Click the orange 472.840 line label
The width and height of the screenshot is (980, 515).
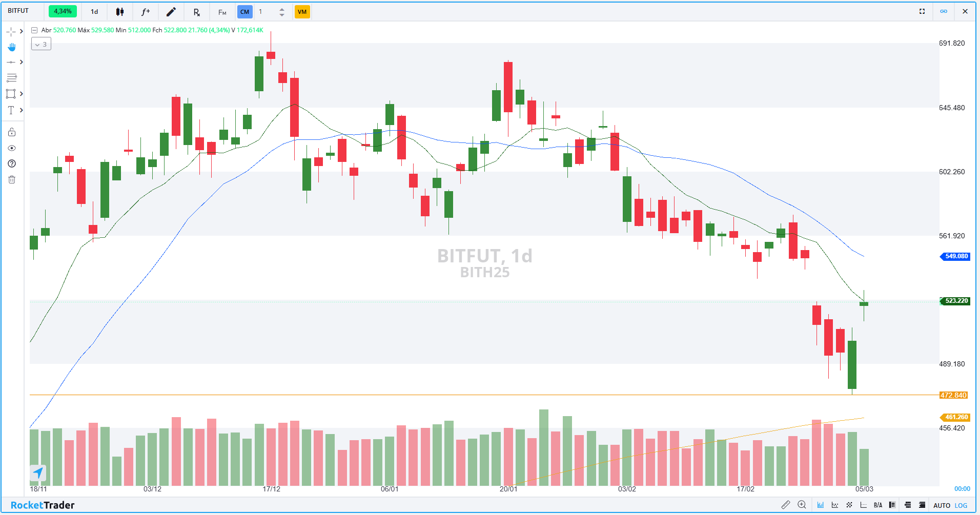954,395
